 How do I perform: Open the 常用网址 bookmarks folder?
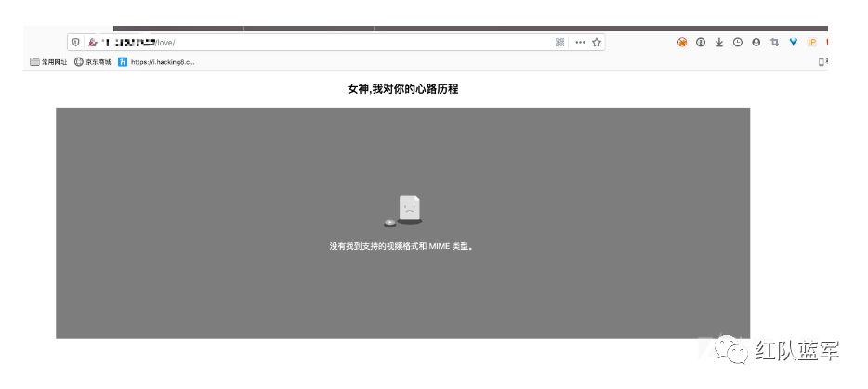click(48, 62)
